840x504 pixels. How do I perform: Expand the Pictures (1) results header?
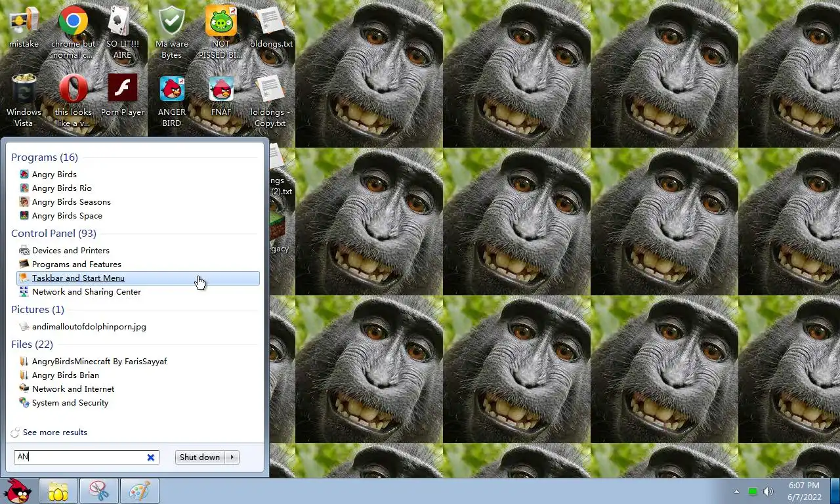37,310
